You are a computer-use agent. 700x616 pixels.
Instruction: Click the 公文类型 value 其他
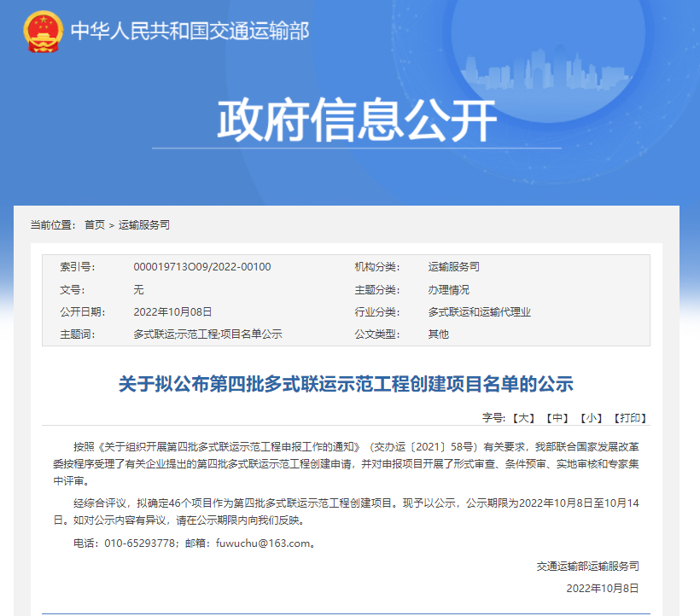(439, 334)
